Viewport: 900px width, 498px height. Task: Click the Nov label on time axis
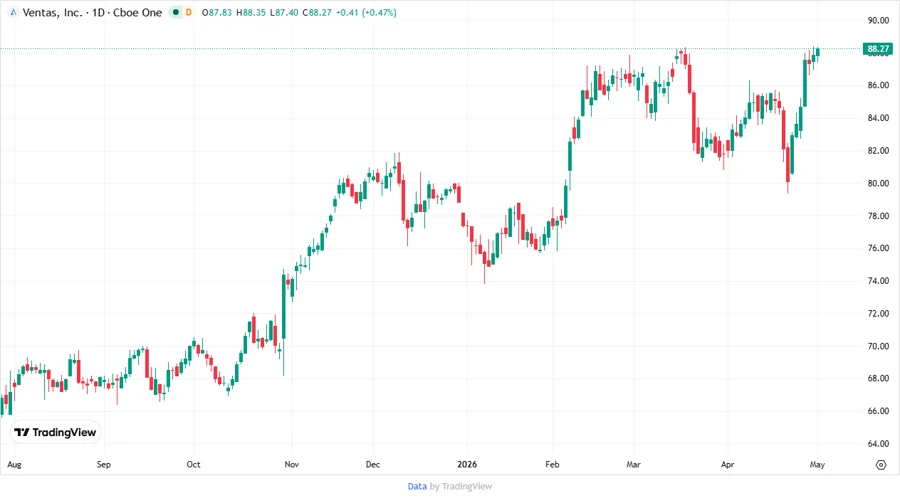pos(292,465)
